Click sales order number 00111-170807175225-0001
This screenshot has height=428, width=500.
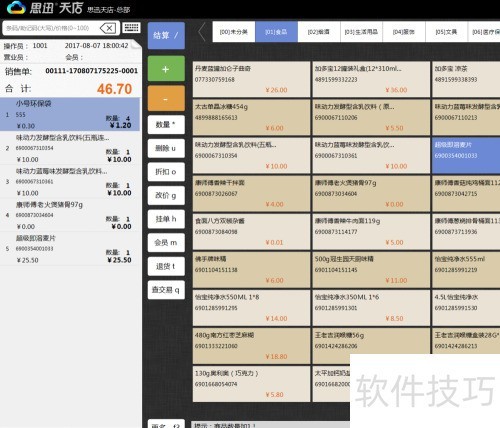pos(91,71)
